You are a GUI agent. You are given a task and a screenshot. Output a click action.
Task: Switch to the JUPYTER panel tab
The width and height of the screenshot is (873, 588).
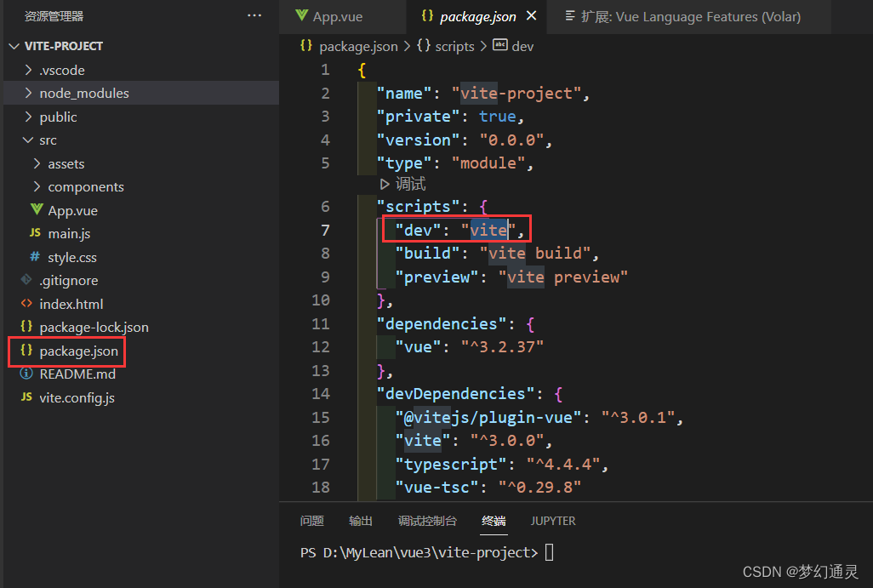pos(553,521)
